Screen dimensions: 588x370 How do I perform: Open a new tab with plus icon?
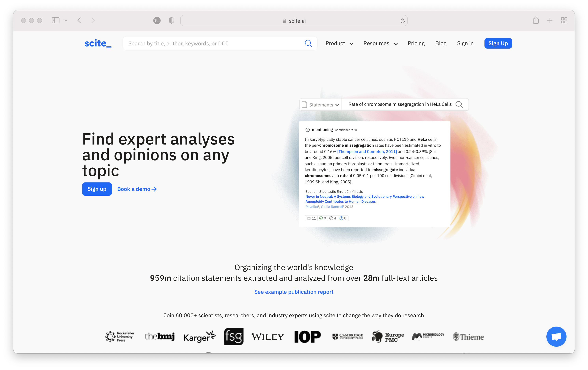tap(550, 20)
